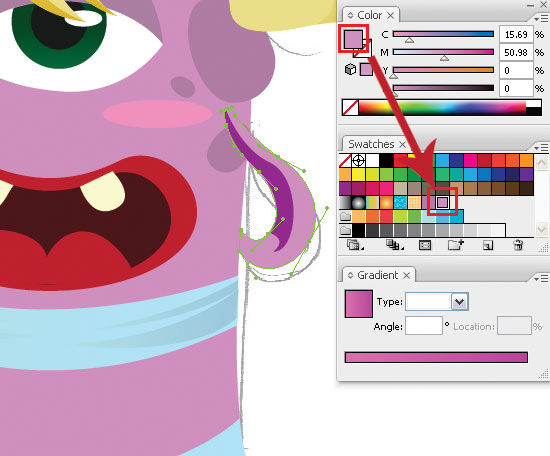Viewport: 550px width, 456px height.
Task: Select the orange dotted pattern swatch
Action: pyautogui.click(x=414, y=202)
